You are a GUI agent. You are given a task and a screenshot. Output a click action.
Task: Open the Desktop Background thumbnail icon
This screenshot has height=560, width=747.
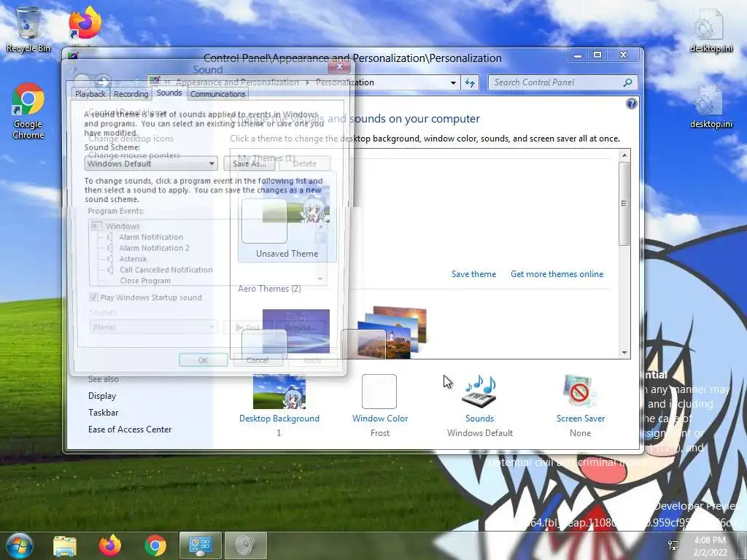279,392
